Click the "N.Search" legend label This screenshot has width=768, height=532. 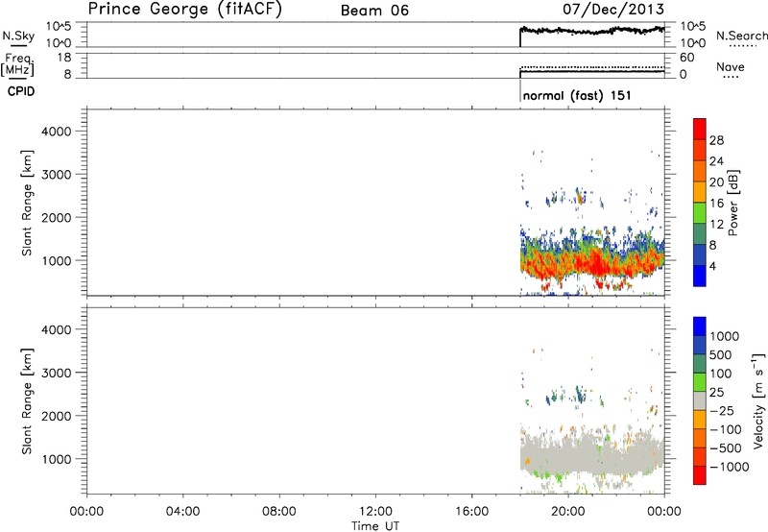[x=741, y=36]
